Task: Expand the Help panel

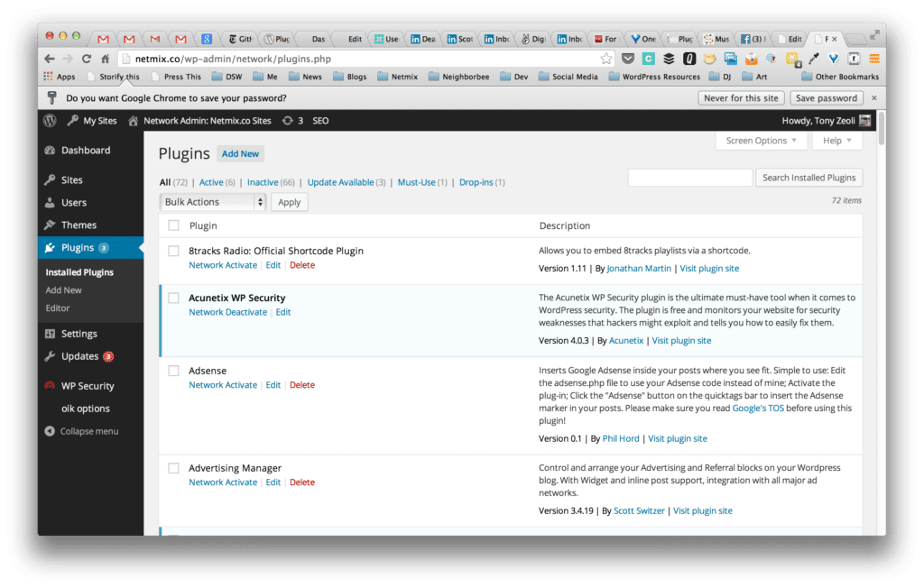Action: tap(836, 140)
